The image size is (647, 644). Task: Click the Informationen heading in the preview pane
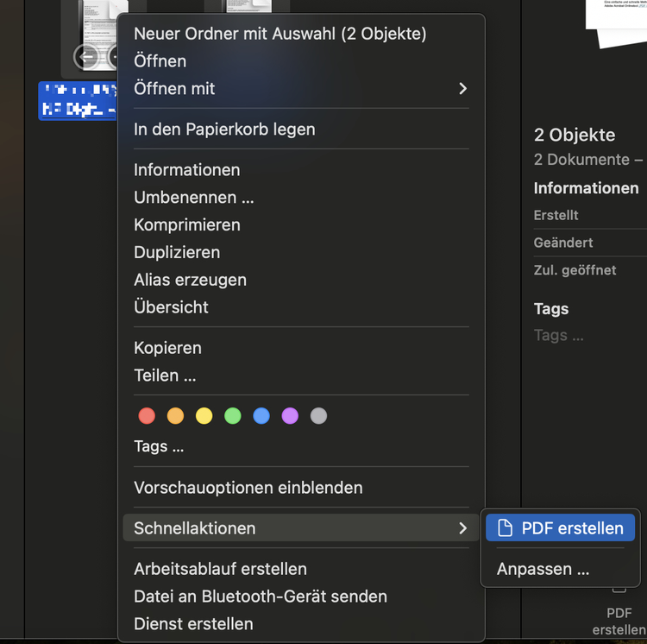click(586, 188)
